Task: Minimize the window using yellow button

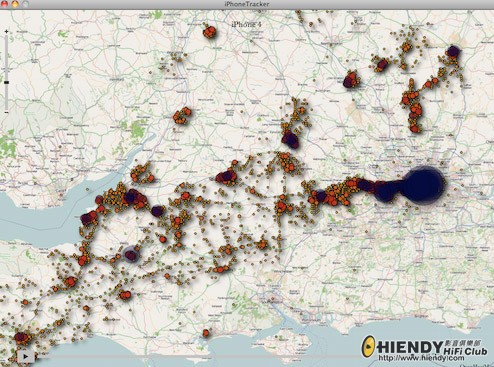Action: [x=15, y=4]
